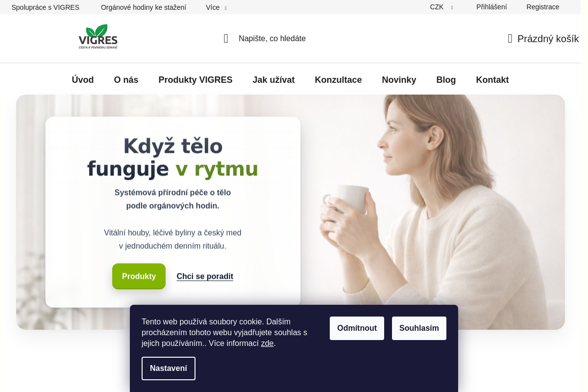Open the CZK currency selector
Screen dimensions: 588x392
coord(441,7)
